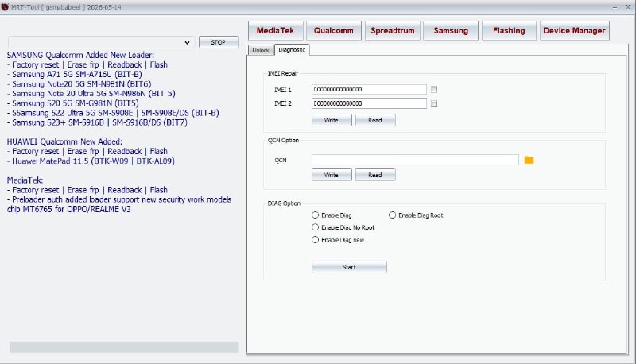Screen dimensions: 636x364
Task: Focus the IMEI 2 input field
Action: pyautogui.click(x=369, y=104)
